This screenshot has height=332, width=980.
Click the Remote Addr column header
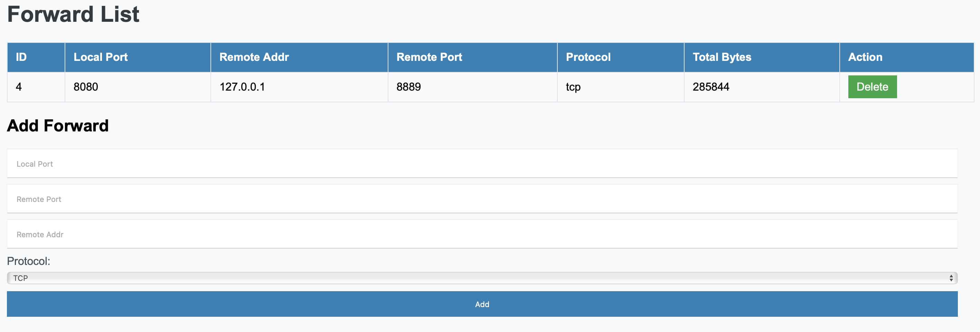299,57
